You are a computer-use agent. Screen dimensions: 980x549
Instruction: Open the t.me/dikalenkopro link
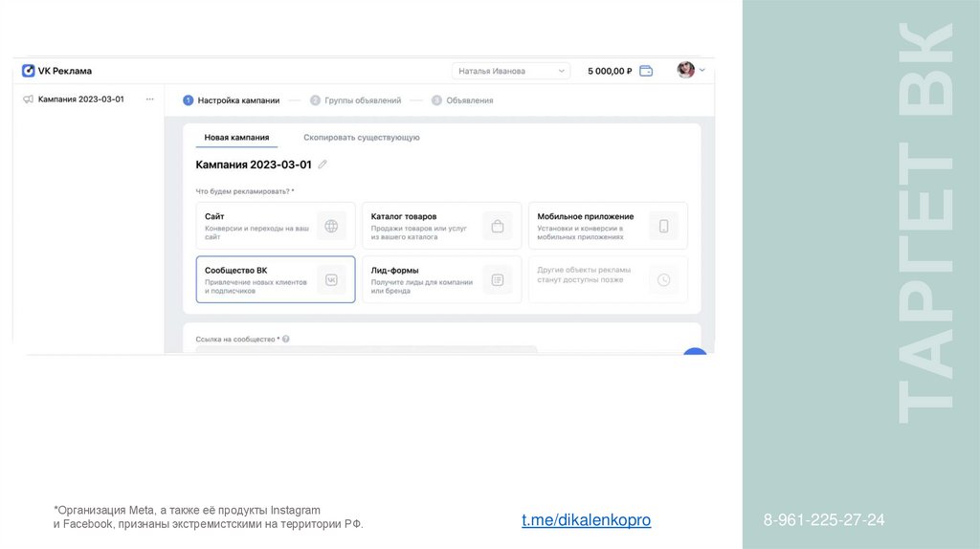[587, 519]
